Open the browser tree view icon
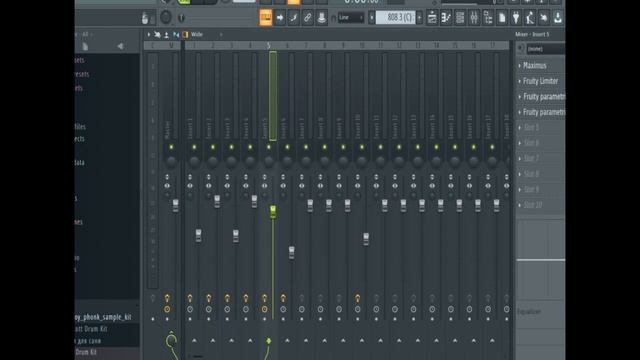640x360 pixels. 488,18
